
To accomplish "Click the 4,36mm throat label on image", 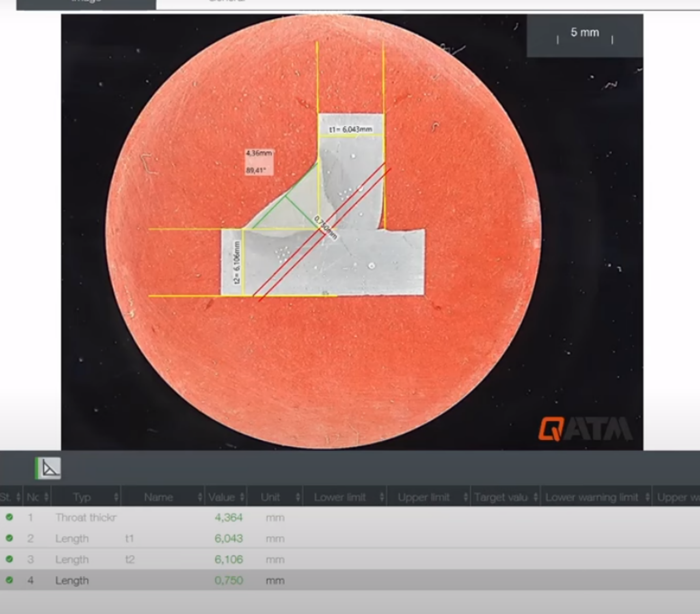I will coord(259,153).
